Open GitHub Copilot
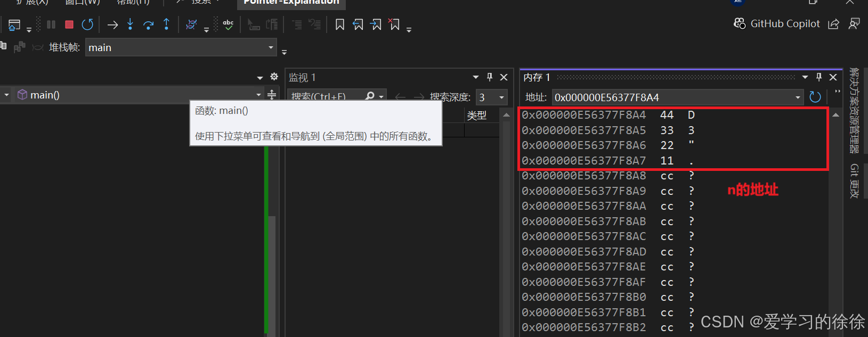Screen dimensions: 868x337 point(777,23)
